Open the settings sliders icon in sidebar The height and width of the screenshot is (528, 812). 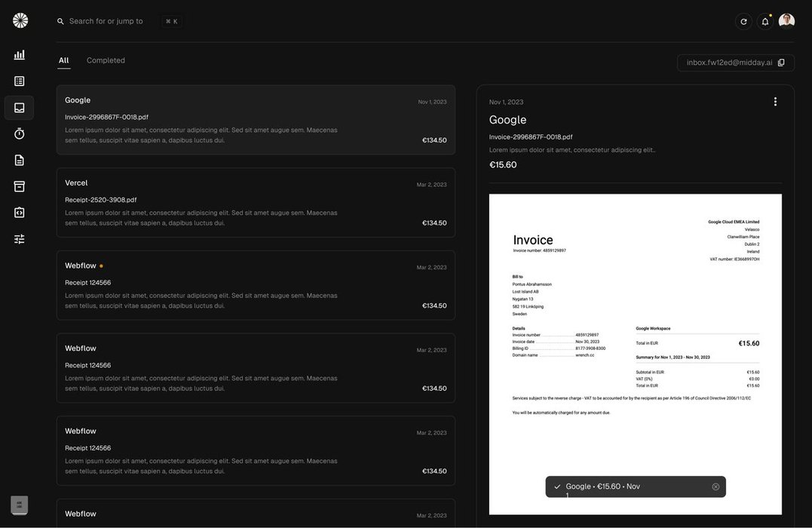[x=20, y=239]
